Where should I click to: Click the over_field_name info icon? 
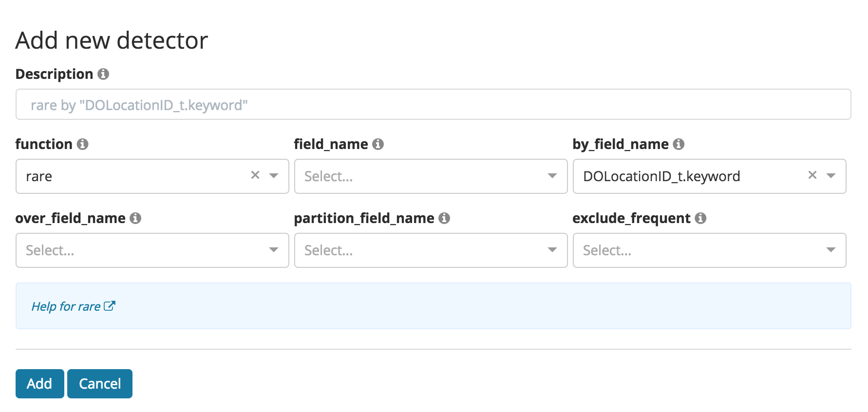click(135, 218)
